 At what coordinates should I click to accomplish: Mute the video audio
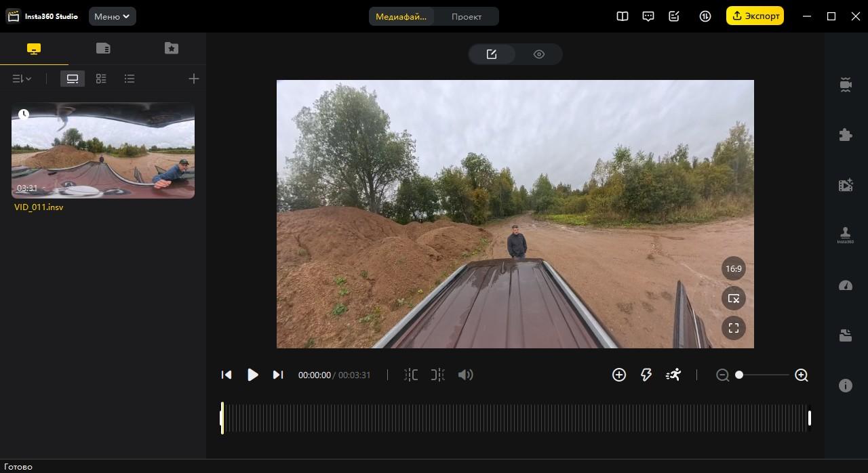coord(465,375)
